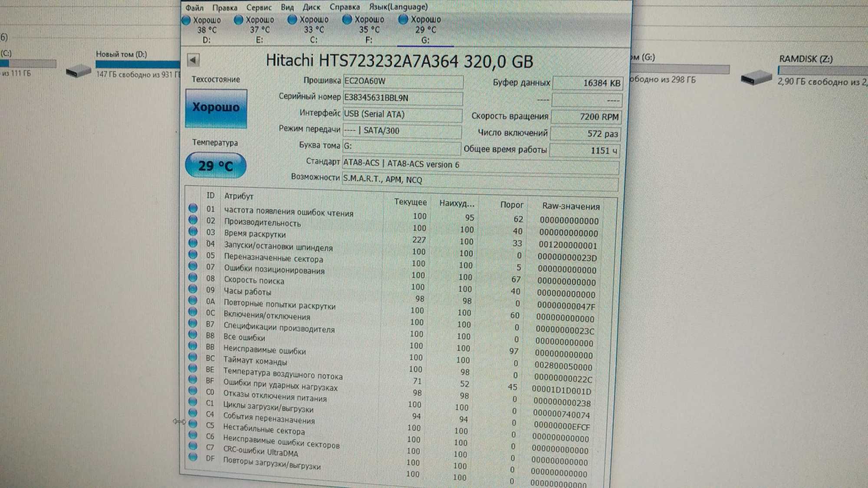
Task: Click status icon for Нестабильные сектора row
Action: (193, 424)
